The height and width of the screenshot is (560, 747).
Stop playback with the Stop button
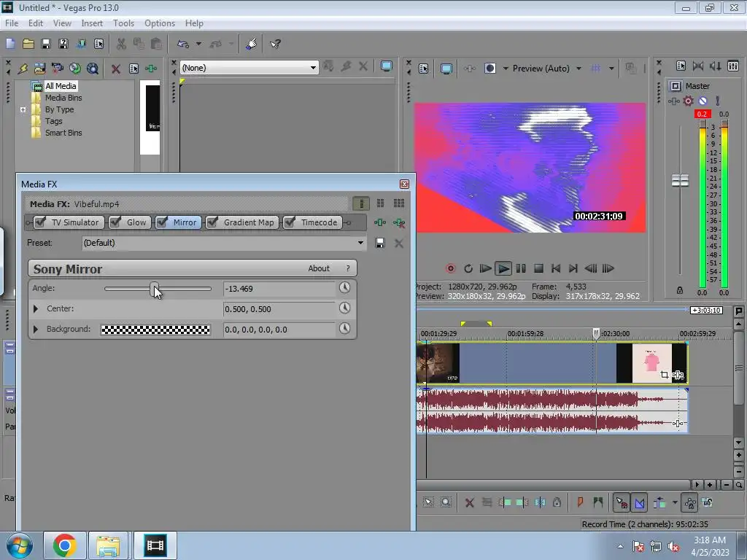click(x=538, y=268)
